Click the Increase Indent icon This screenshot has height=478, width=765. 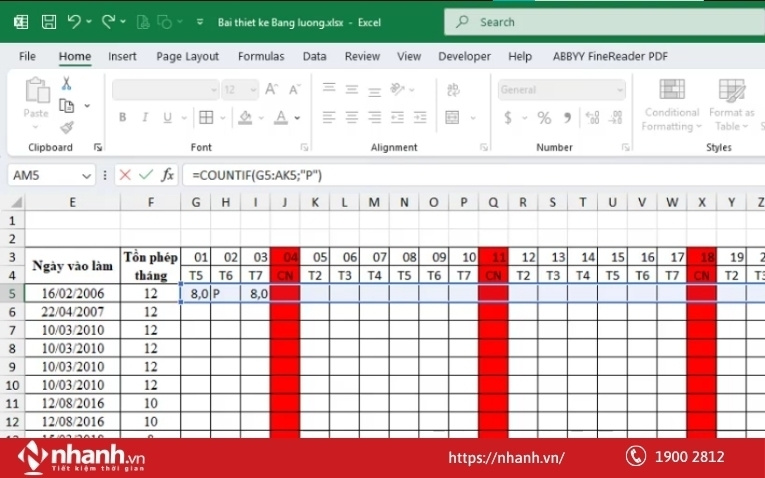pyautogui.click(x=420, y=117)
